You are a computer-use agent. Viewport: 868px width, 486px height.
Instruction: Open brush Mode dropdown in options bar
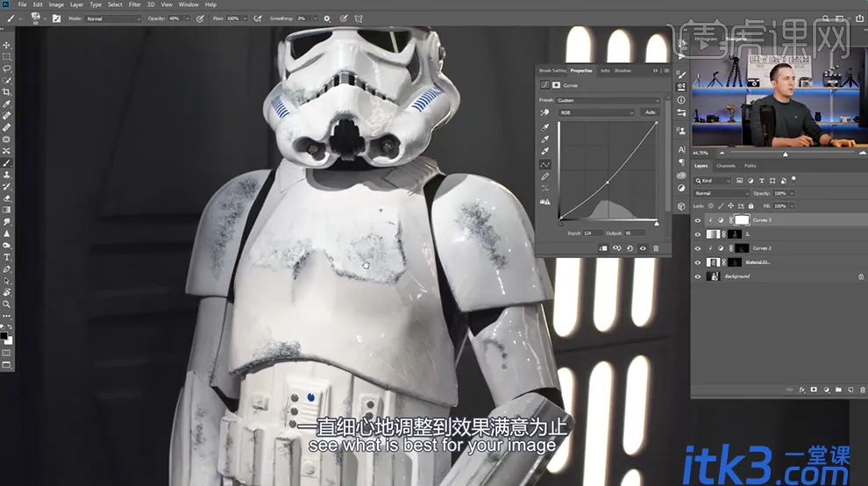point(113,18)
